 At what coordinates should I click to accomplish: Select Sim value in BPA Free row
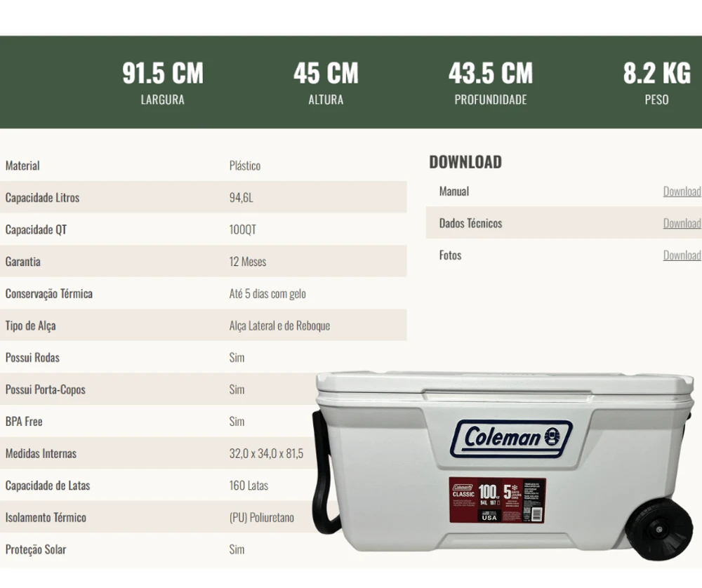[x=237, y=422]
